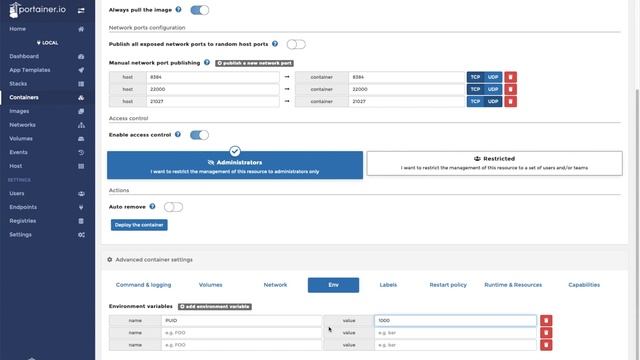Switch to the Volumes settings tab
Image resolution: width=640 pixels, height=360 pixels.
pos(211,285)
